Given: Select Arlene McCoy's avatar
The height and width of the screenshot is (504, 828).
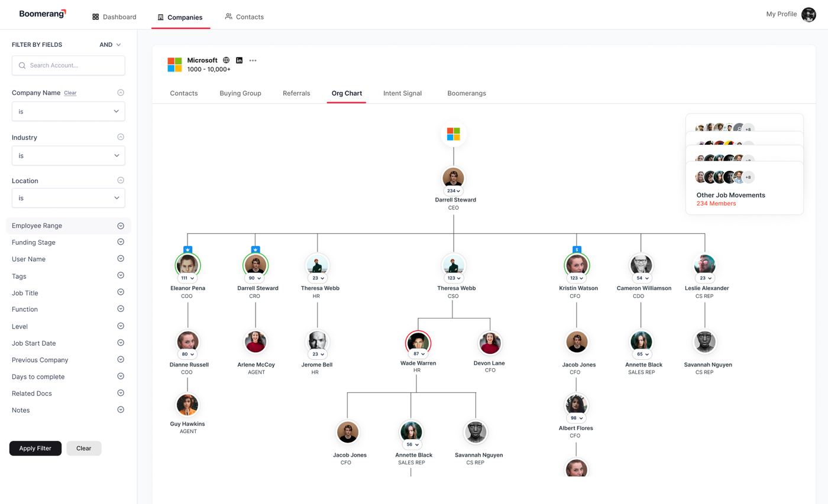Looking at the screenshot, I should [255, 342].
